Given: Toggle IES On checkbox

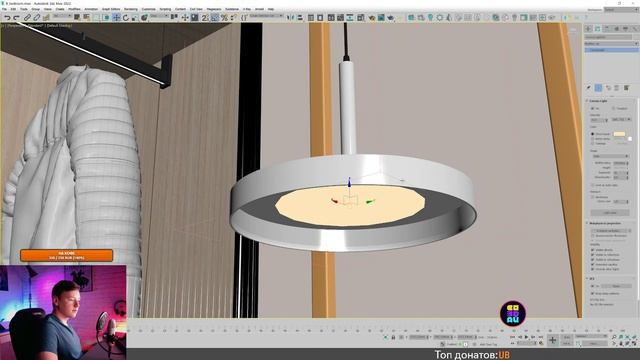Looking at the screenshot, I should (593, 286).
